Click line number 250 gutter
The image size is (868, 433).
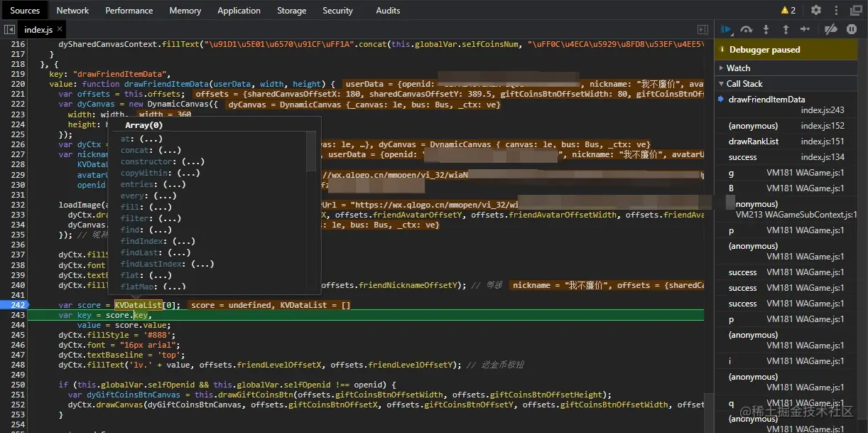[18, 385]
